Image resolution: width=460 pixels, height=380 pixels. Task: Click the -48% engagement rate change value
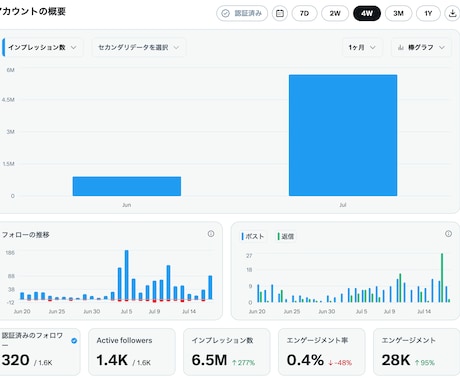point(340,362)
